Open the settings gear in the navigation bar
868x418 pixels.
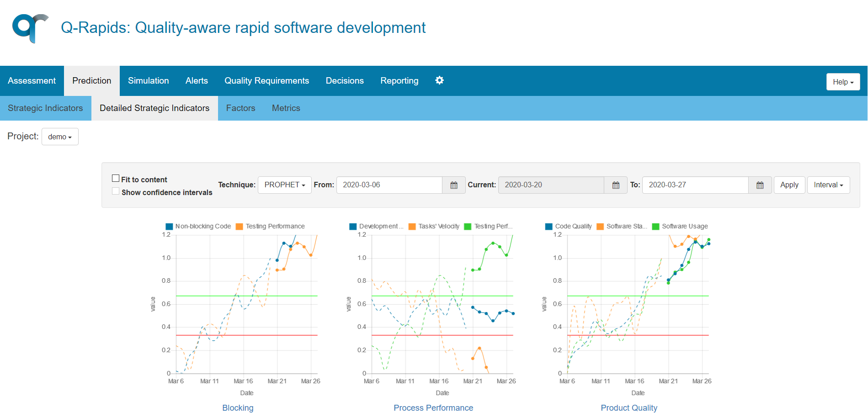pyautogui.click(x=439, y=80)
